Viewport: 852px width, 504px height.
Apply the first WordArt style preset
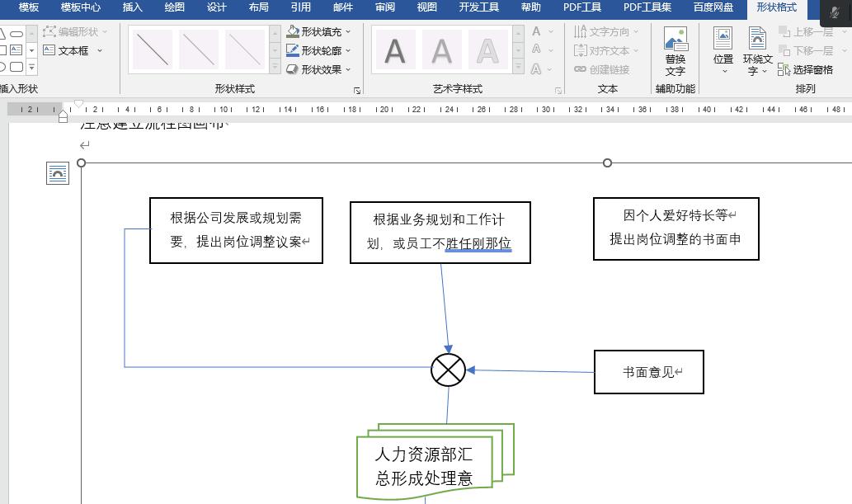tap(394, 49)
